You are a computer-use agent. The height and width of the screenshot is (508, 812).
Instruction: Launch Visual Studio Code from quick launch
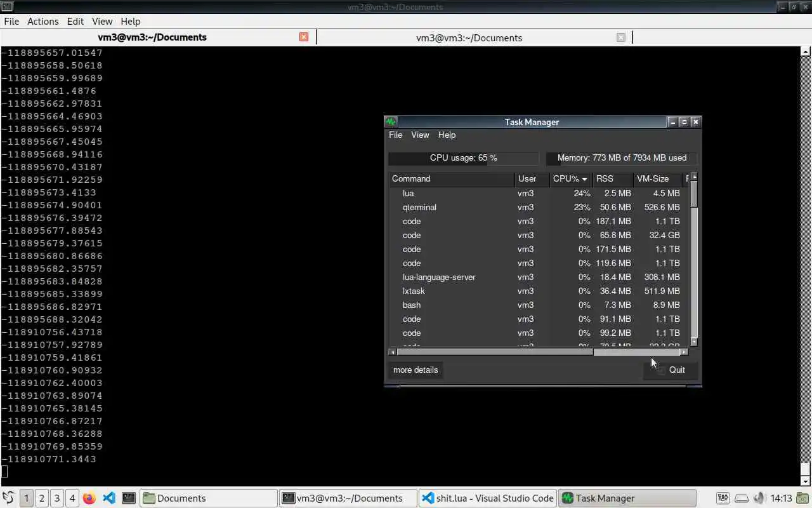pos(108,498)
